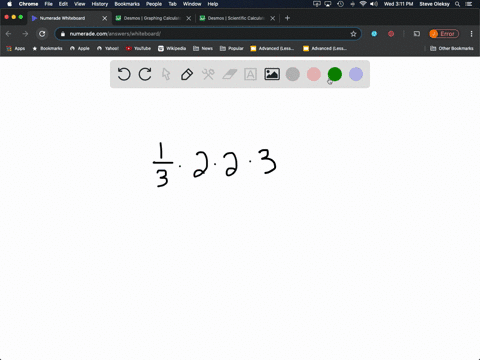Go back to previous page
This screenshot has width=480, height=360.
click(x=9, y=34)
